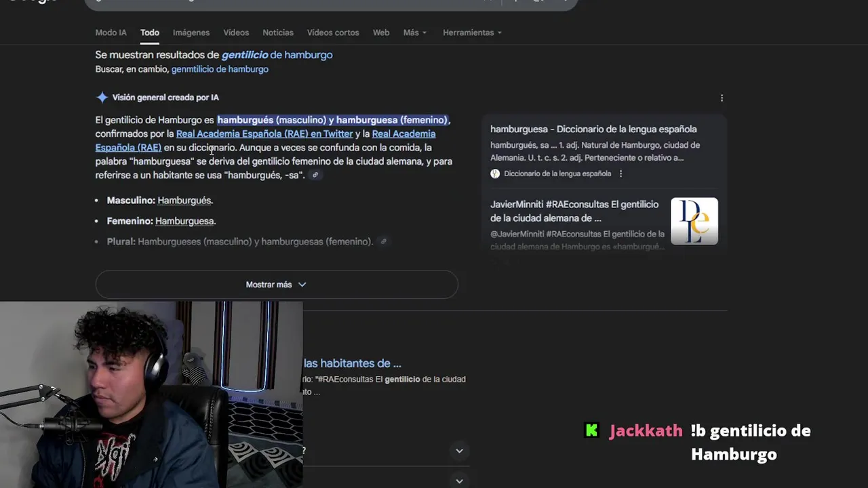
Task: Click the AI overview sparkle icon
Action: coord(102,98)
